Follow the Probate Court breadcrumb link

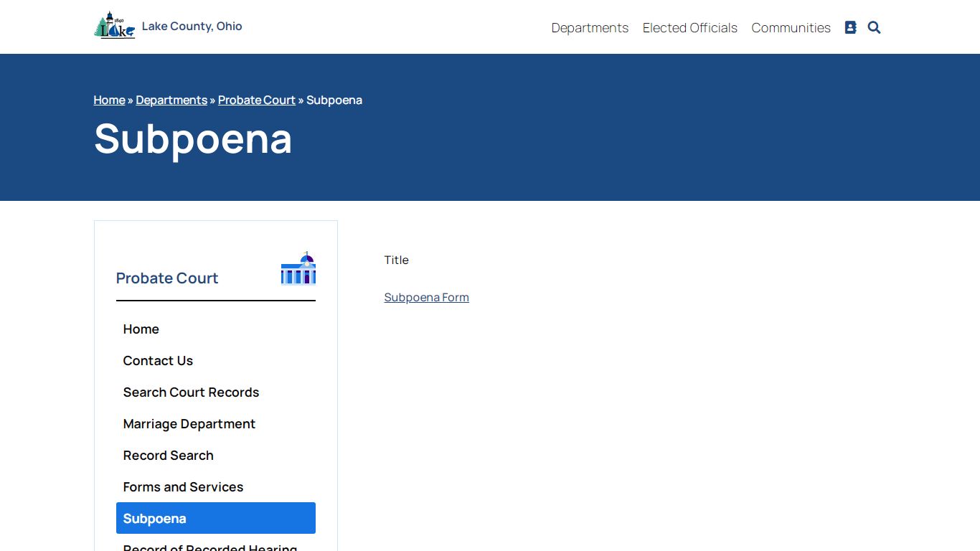pos(257,100)
